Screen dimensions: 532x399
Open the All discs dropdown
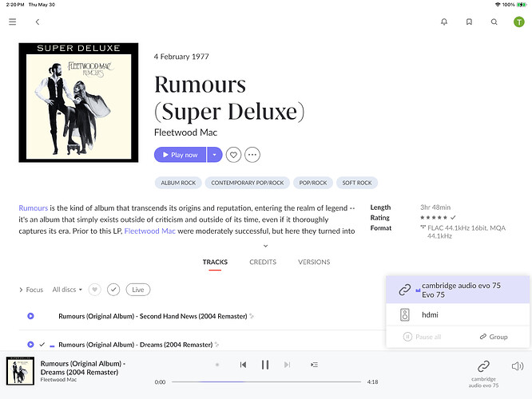pyautogui.click(x=67, y=290)
